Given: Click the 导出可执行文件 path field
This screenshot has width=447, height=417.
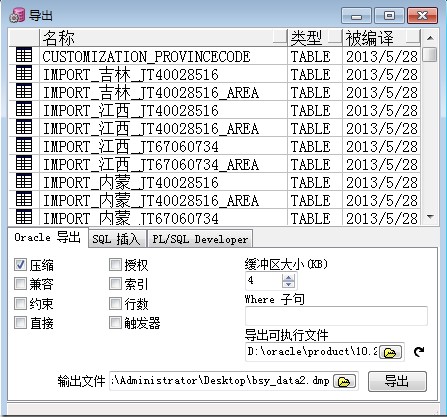Looking at the screenshot, I should tap(312, 352).
